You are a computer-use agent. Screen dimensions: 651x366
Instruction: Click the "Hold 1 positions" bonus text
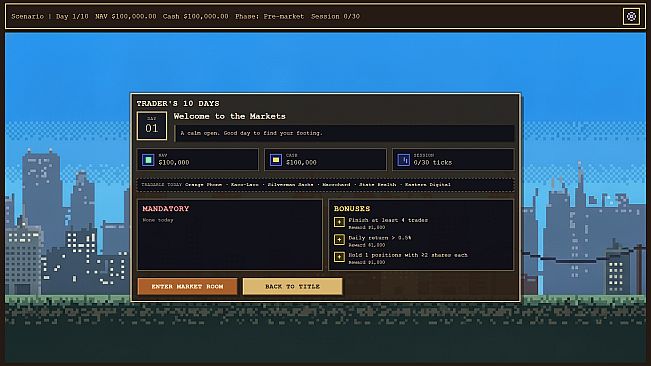[408, 255]
